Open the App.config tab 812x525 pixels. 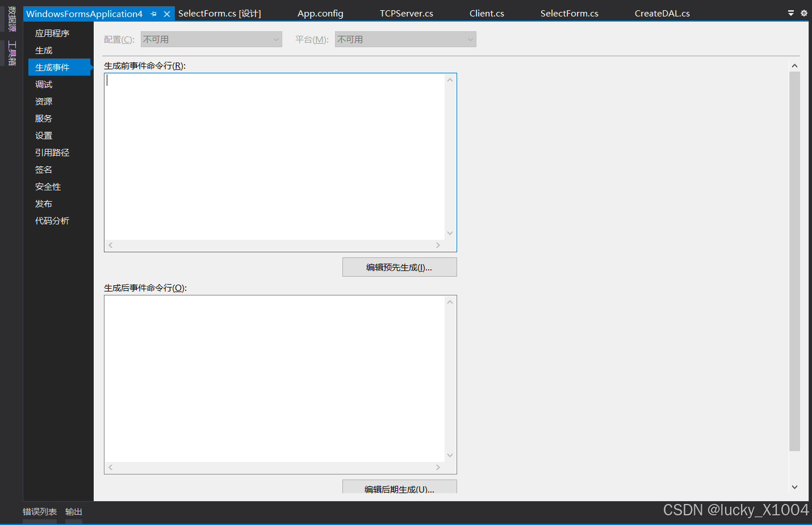click(320, 13)
